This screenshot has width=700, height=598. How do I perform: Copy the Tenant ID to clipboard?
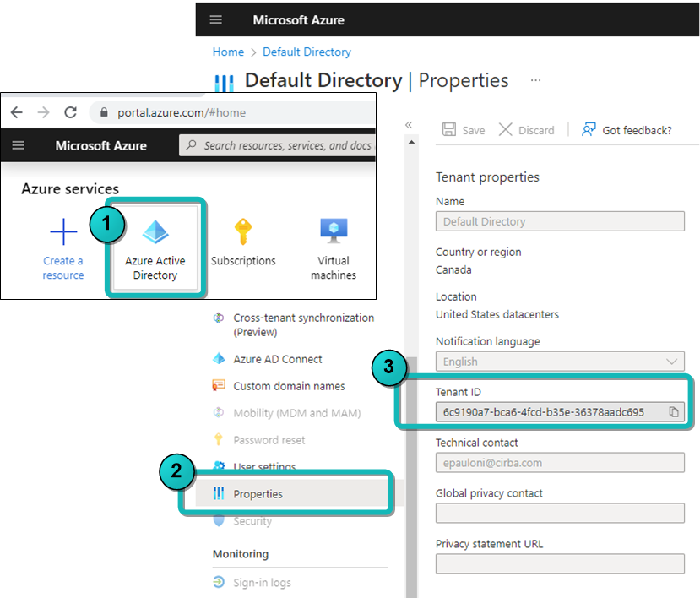tap(674, 412)
